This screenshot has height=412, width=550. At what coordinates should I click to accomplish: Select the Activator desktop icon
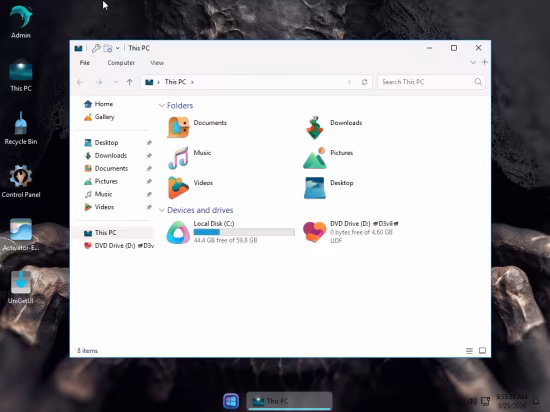pyautogui.click(x=21, y=235)
